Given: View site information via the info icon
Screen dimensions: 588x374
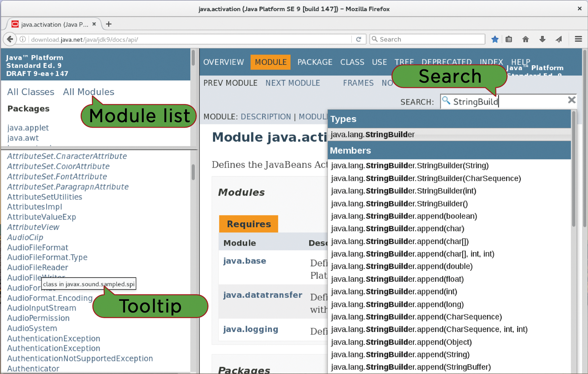Looking at the screenshot, I should (22, 39).
